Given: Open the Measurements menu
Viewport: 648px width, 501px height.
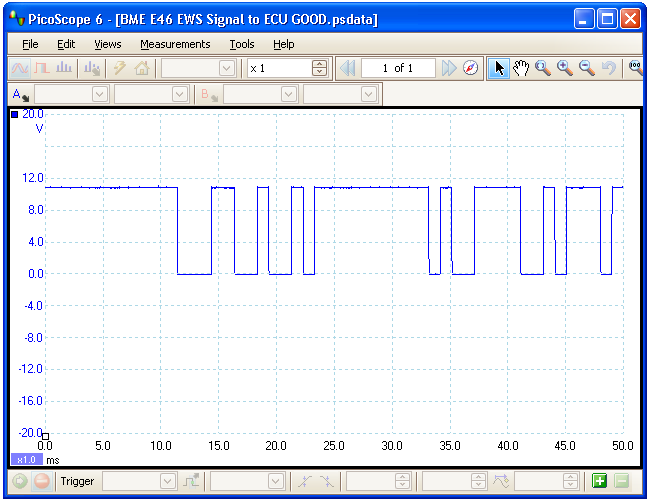Looking at the screenshot, I should coord(175,44).
